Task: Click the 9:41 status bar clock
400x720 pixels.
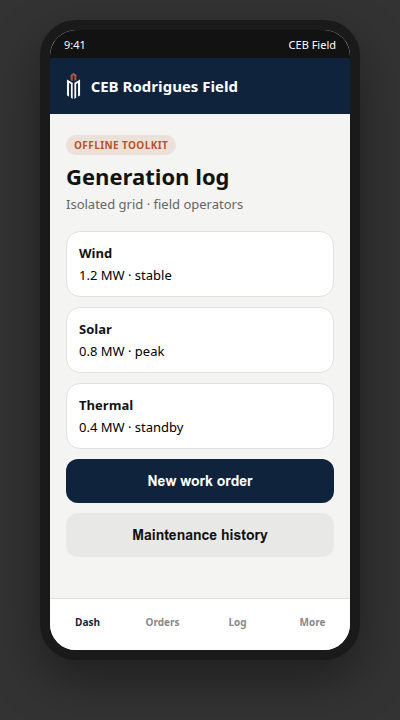Action: [x=74, y=45]
